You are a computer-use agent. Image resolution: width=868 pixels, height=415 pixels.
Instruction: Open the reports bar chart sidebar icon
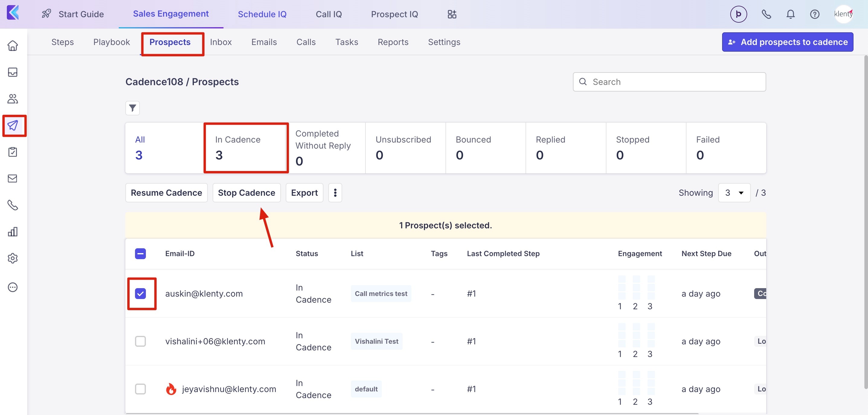(13, 232)
